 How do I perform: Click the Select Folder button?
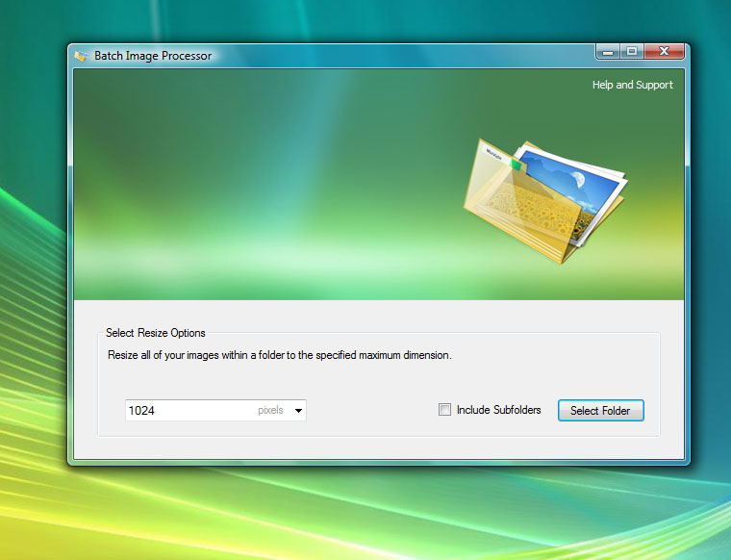click(601, 410)
